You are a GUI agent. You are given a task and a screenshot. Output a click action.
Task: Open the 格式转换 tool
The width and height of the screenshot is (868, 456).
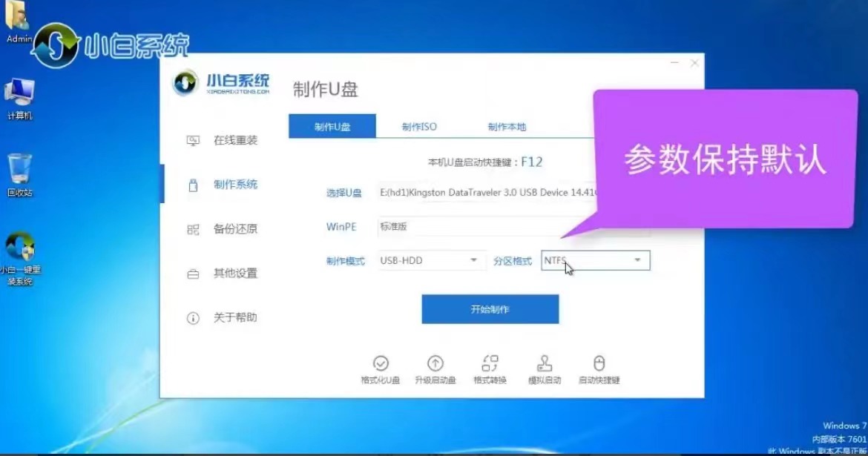click(490, 370)
